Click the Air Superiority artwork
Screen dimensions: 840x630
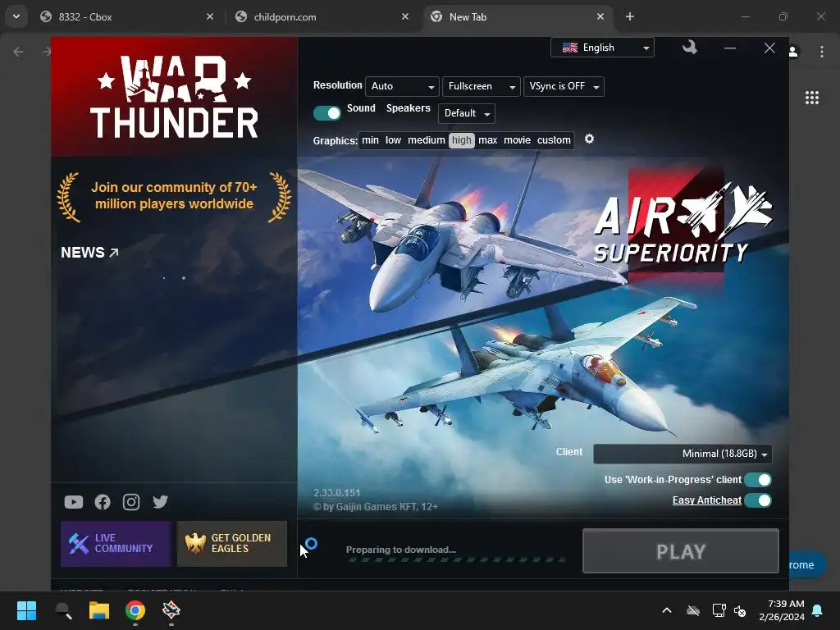[543, 337]
